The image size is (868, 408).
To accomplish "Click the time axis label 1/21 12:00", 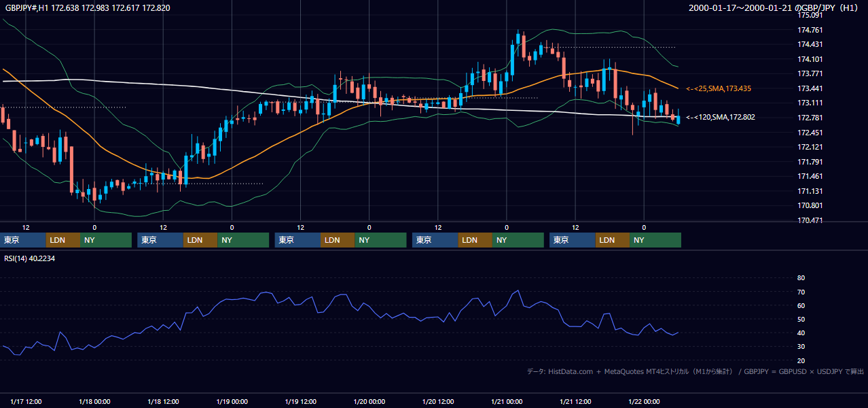I will pyautogui.click(x=575, y=401).
